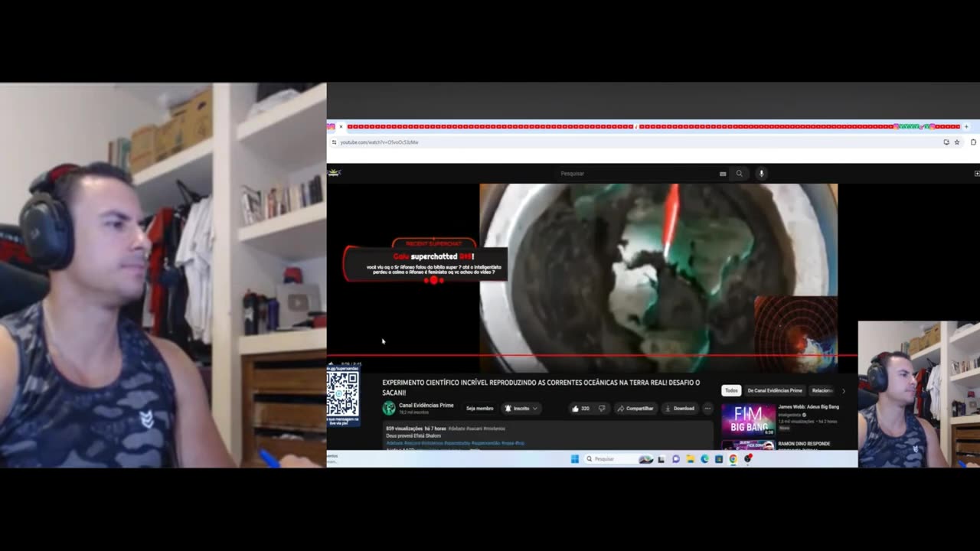Select De Canal Evidências Prime chip
This screenshot has height=551, width=980.
(x=775, y=390)
